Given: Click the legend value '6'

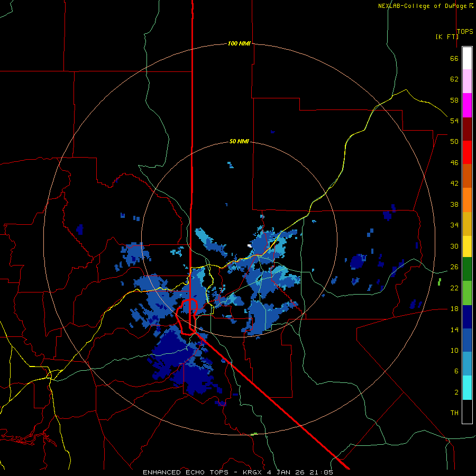Looking at the screenshot, I should [x=456, y=371].
